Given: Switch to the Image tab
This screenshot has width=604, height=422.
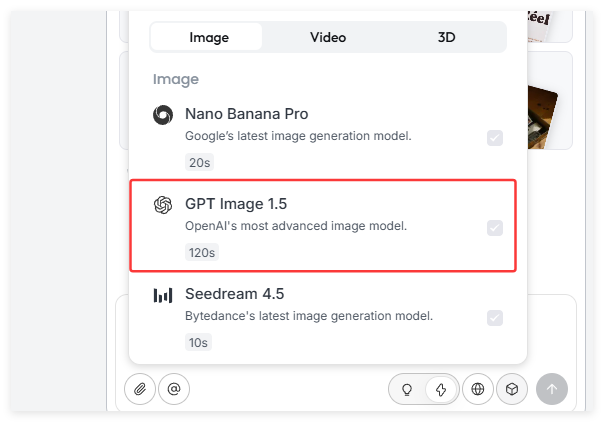Looking at the screenshot, I should point(209,37).
